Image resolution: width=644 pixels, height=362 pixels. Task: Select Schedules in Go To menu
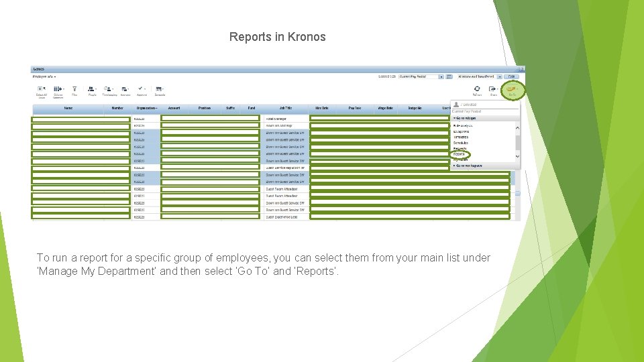(460, 143)
